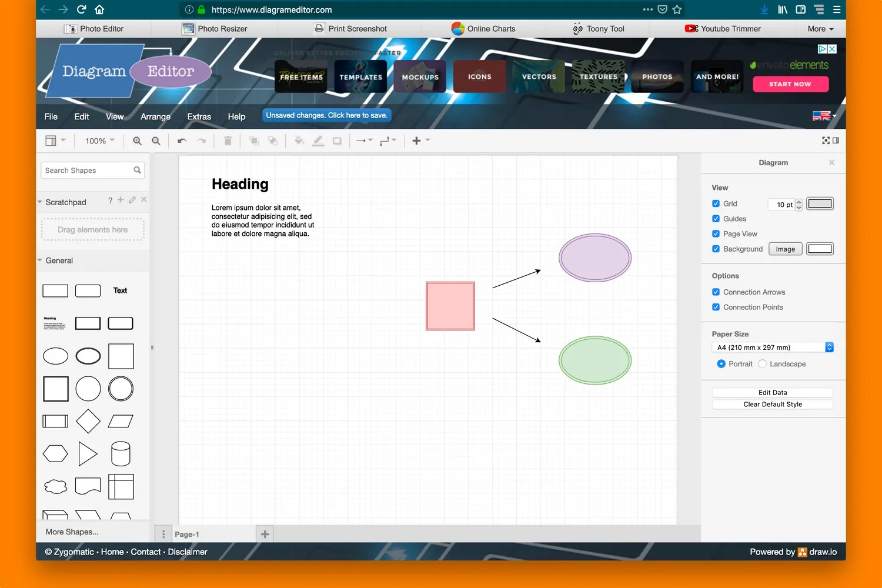Open the Help menu
Image resolution: width=882 pixels, height=588 pixels.
tap(236, 116)
